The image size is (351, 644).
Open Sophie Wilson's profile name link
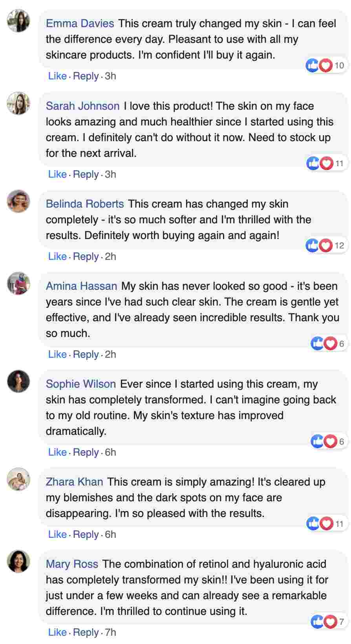pyautogui.click(x=81, y=384)
